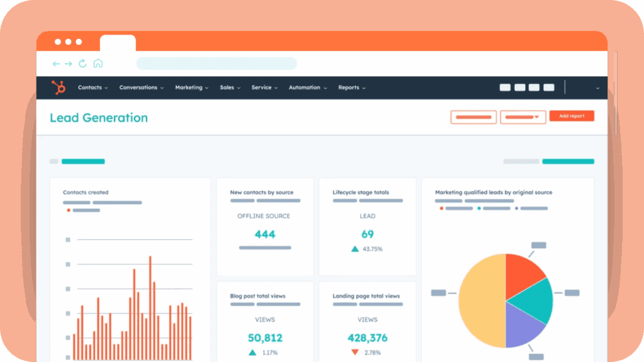Open the Contacts dropdown menu
Screen dimensions: 644x362
coord(92,88)
